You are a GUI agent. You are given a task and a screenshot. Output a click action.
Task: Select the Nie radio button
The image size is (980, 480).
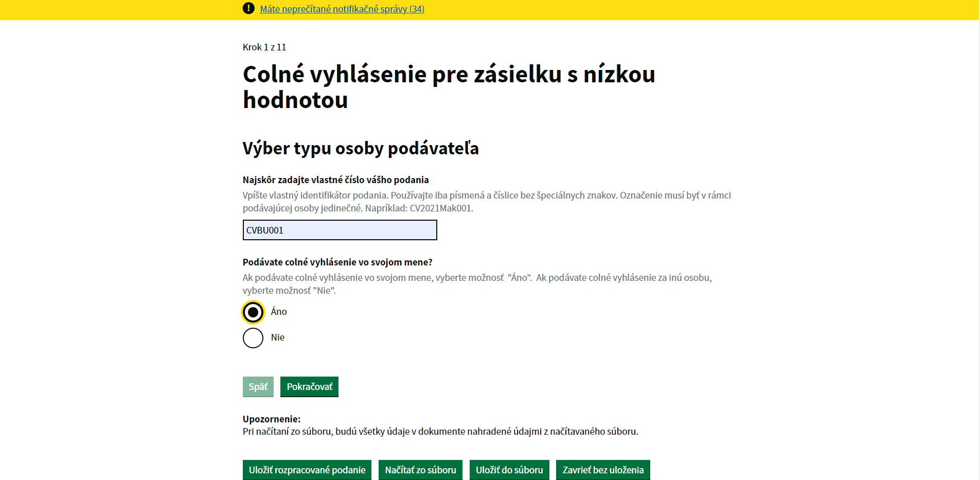(x=253, y=338)
